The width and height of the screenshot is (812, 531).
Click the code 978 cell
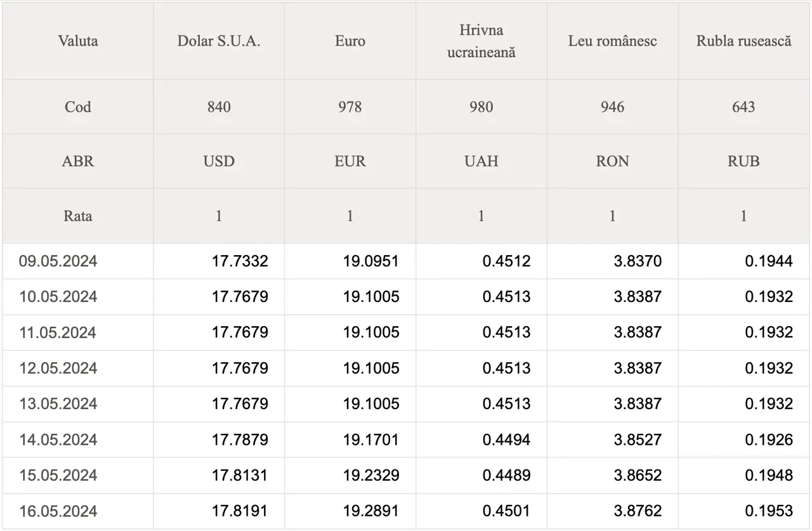[350, 107]
